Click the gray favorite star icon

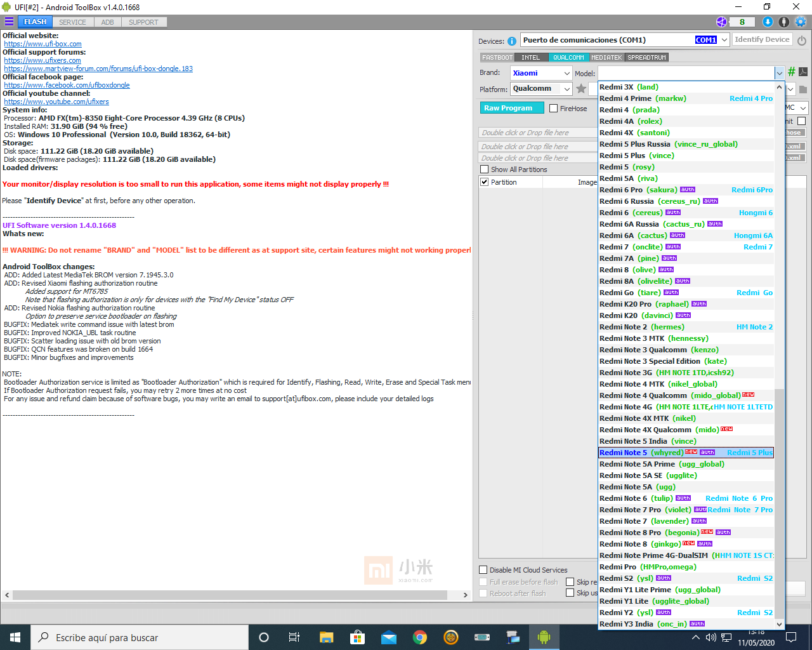pos(581,89)
